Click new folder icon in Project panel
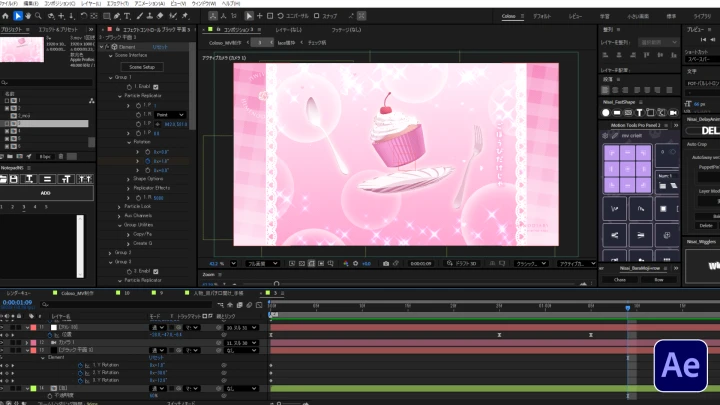 [x=10, y=157]
